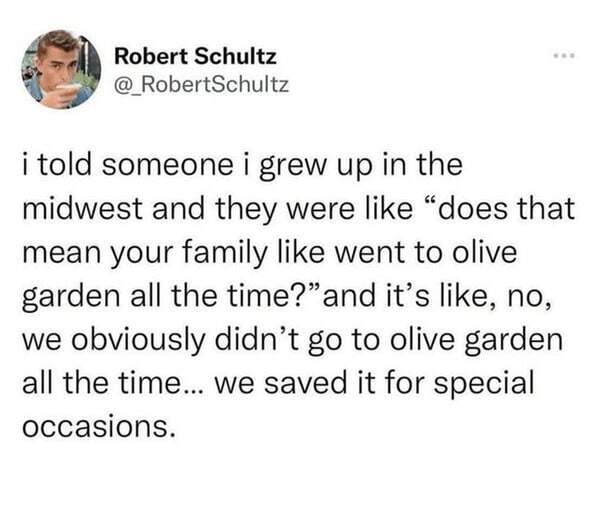Viewport: 599px width, 517px height.
Task: Click the word 'family' in the tweet
Action: [225, 254]
